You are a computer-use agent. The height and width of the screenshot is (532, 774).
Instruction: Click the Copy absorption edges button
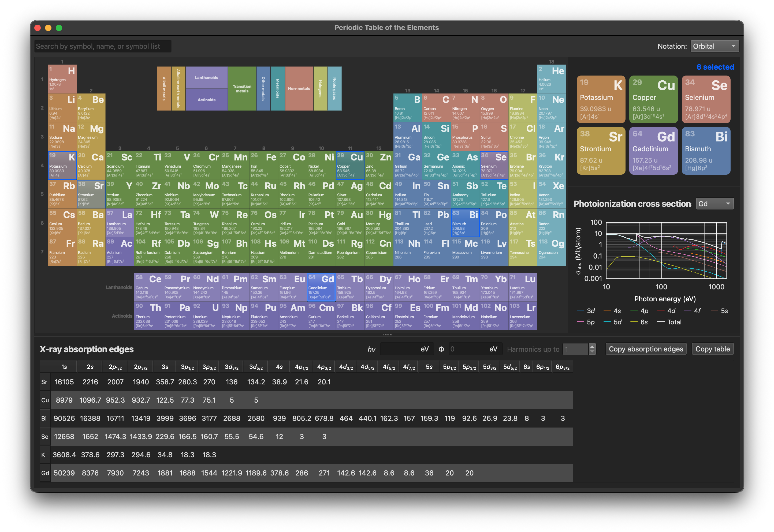[x=646, y=349]
